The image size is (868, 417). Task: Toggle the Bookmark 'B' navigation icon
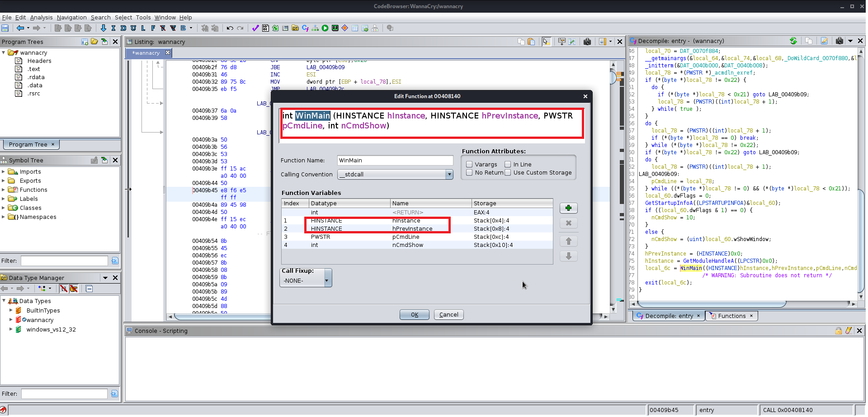183,28
